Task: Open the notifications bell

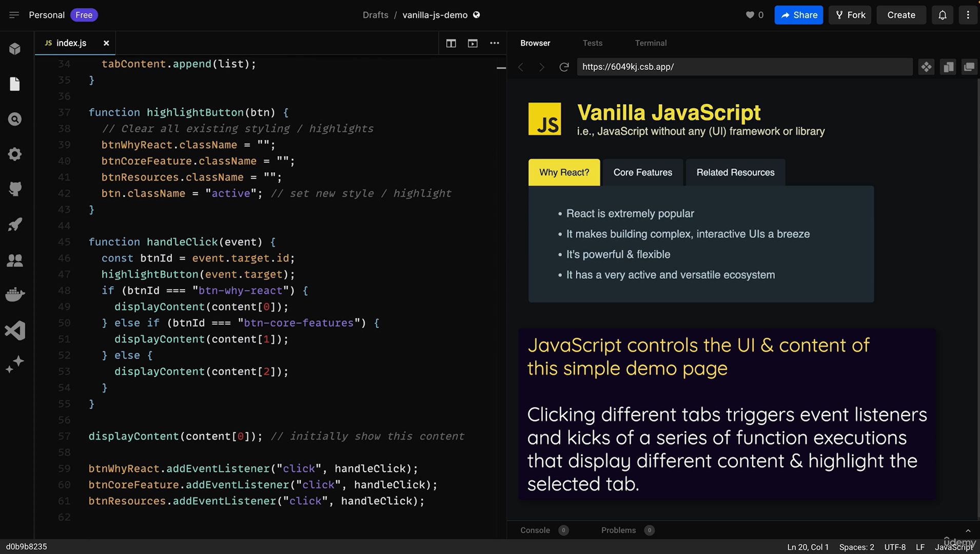Action: 942,15
